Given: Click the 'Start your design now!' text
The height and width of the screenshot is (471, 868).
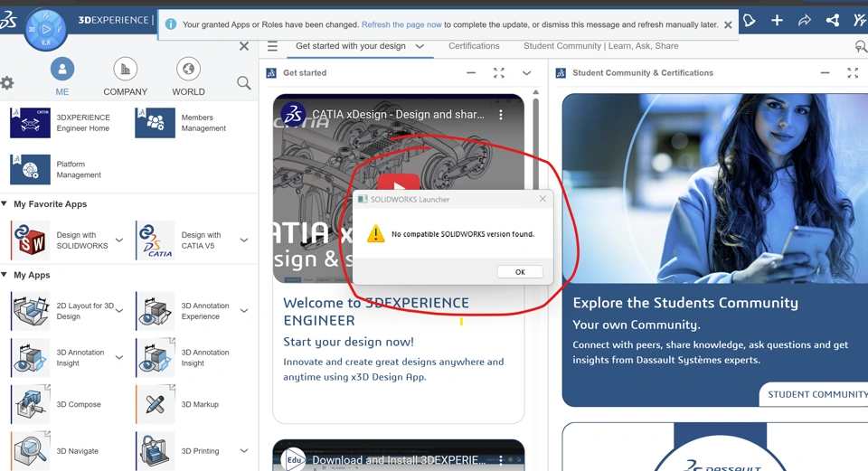Looking at the screenshot, I should (348, 342).
